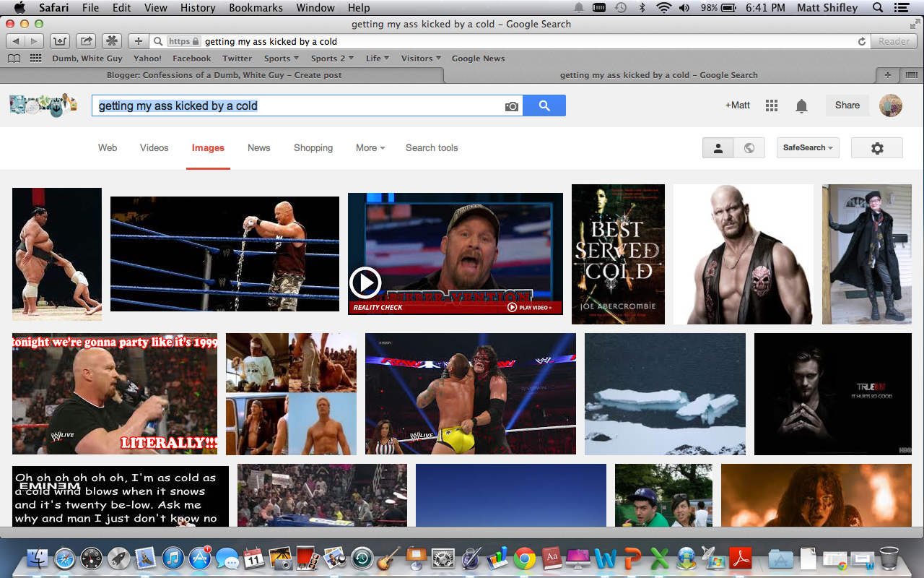Open the File menu

[90, 8]
